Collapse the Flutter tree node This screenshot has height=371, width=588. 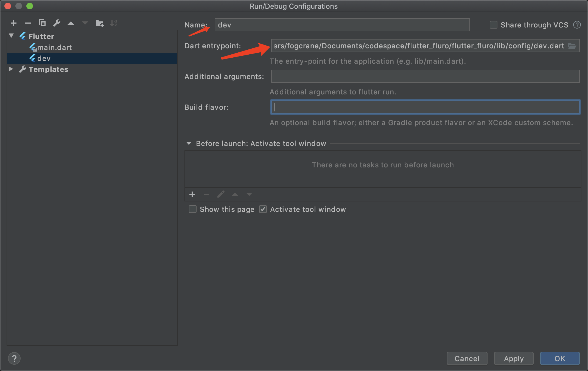(x=12, y=36)
